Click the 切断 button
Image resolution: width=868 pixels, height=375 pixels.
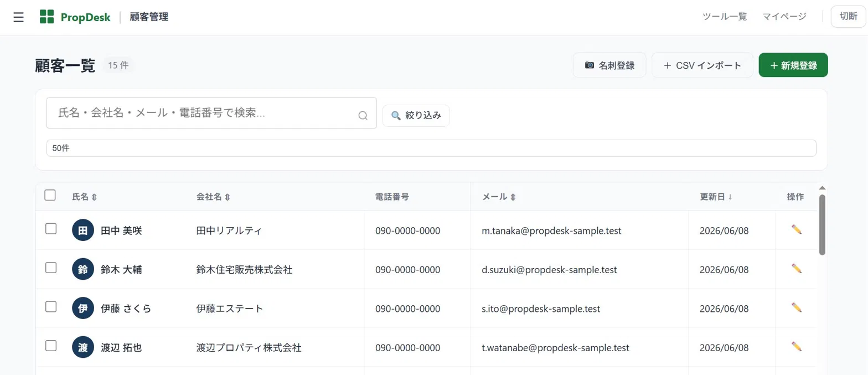[x=848, y=17]
